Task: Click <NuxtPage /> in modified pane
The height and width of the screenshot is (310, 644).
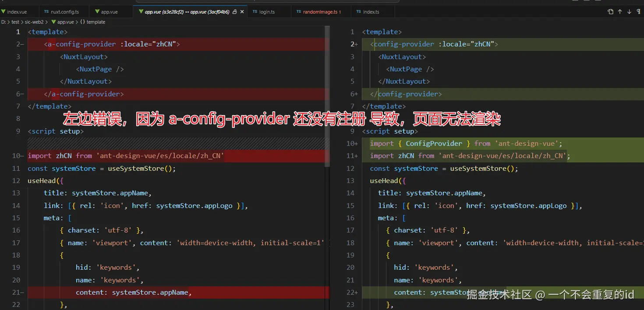Action: tap(410, 69)
